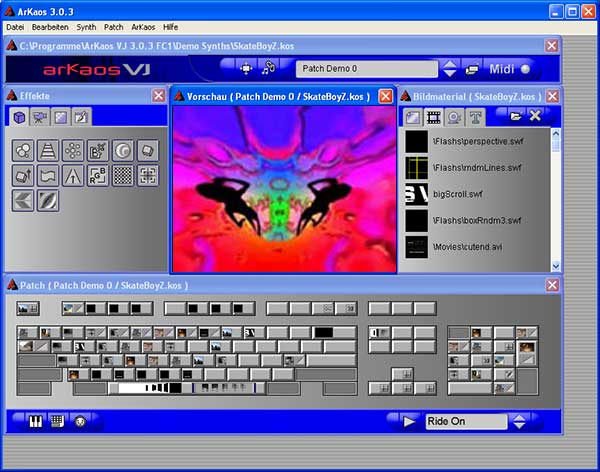Screen dimensions: 600x472
Task: Pick the overlapping bubbles effect icon
Action: (x=23, y=150)
